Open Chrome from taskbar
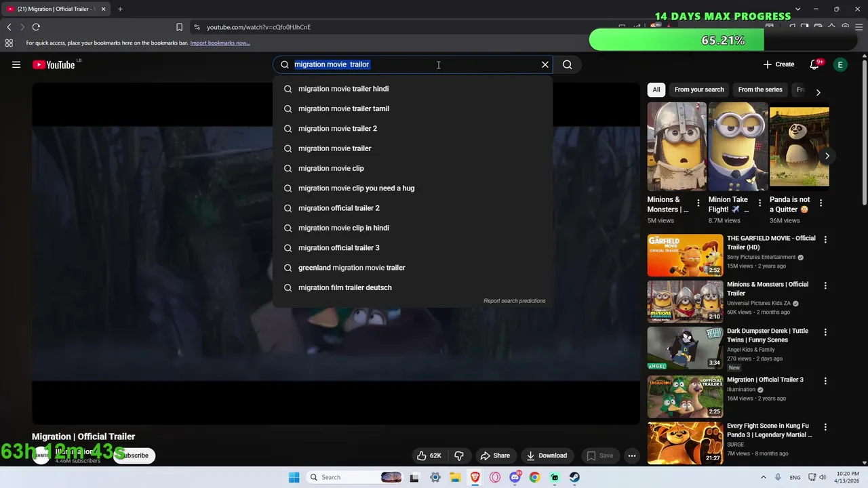Image resolution: width=868 pixels, height=488 pixels. click(x=534, y=477)
